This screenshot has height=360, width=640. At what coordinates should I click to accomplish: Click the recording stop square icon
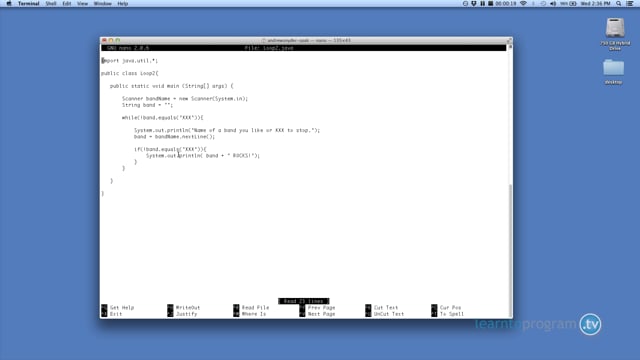(x=491, y=4)
